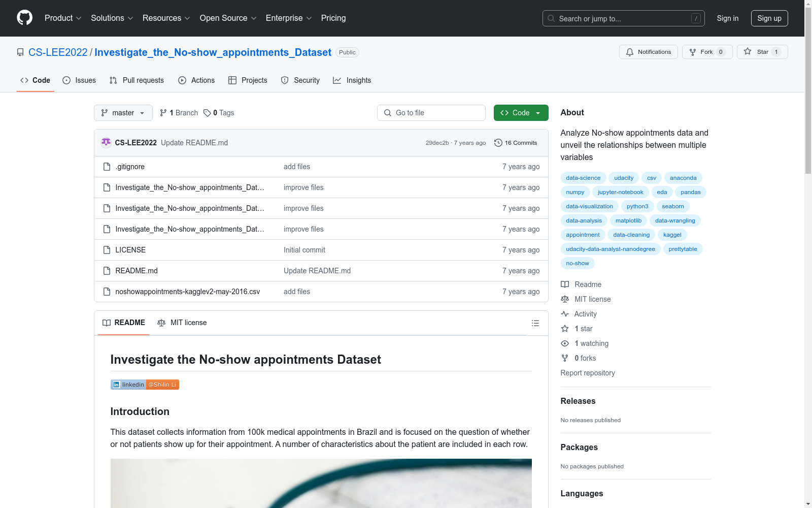
Task: Expand the Product menu
Action: 63,18
